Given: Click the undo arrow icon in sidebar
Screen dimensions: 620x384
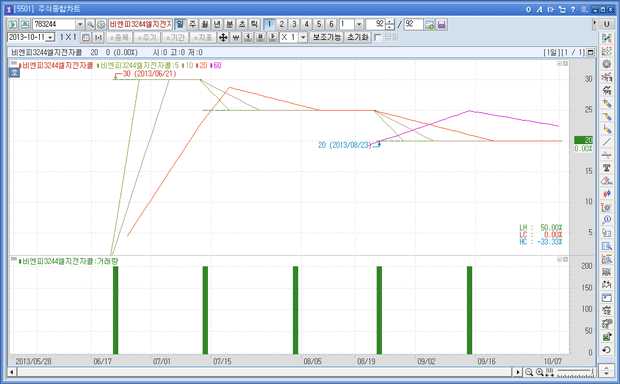Looking at the screenshot, I should click(607, 350).
